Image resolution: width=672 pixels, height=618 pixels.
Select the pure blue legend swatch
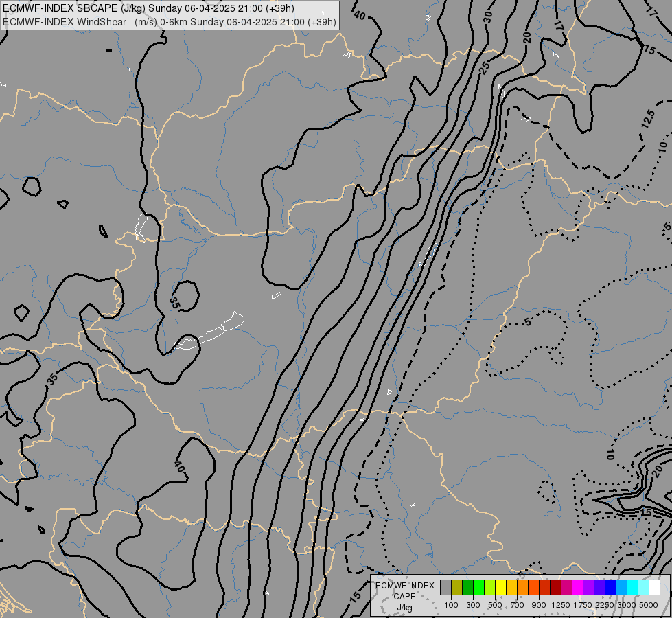(611, 587)
